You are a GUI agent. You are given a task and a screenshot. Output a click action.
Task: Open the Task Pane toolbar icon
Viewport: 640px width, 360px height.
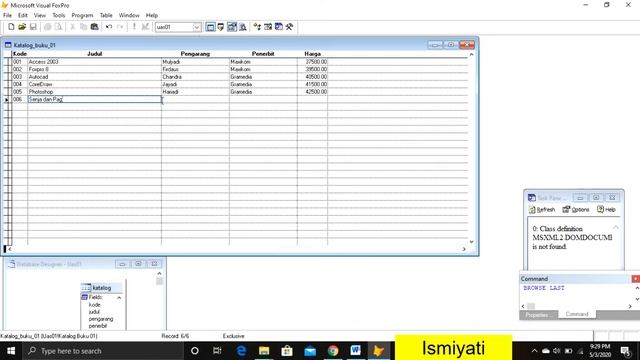279,27
